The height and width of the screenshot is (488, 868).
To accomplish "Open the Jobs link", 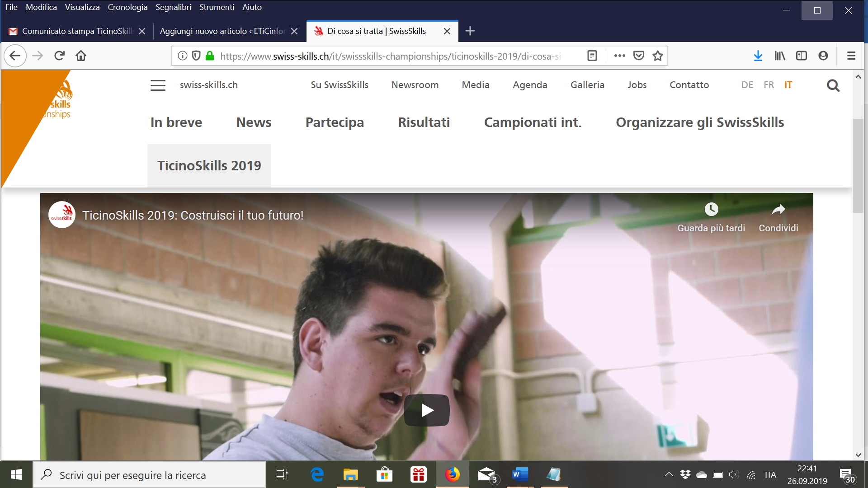I will [637, 85].
